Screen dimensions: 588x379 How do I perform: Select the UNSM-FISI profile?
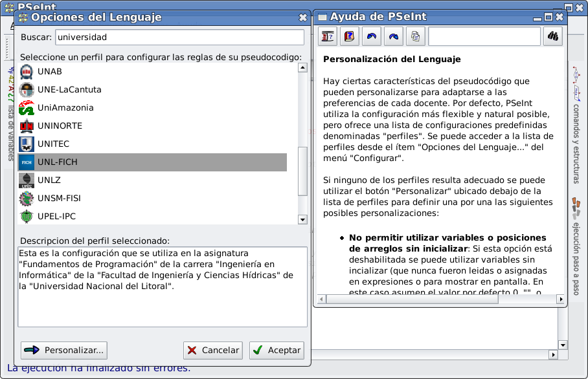pyautogui.click(x=58, y=198)
